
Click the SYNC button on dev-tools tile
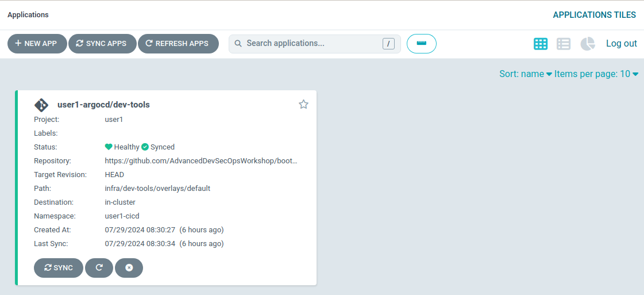click(x=59, y=268)
